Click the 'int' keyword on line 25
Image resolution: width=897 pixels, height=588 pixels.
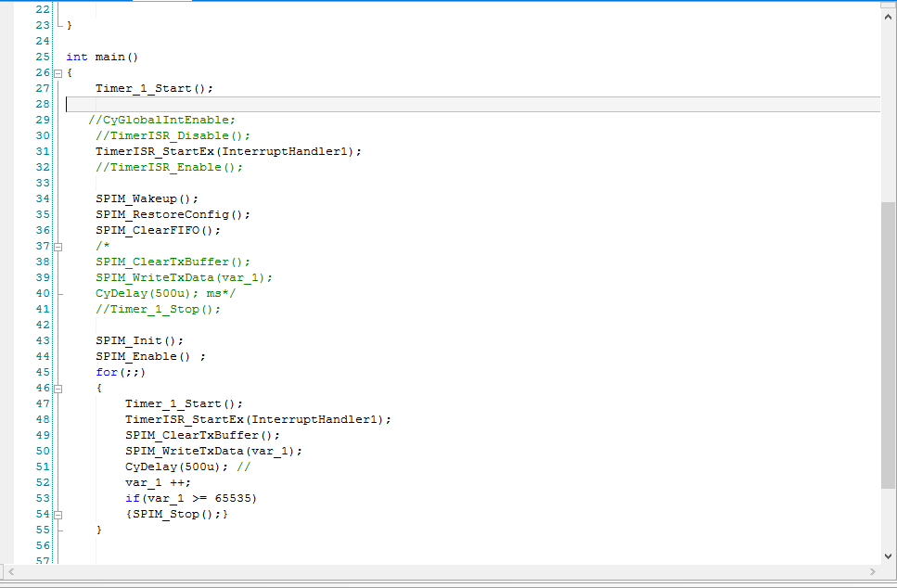(x=77, y=57)
